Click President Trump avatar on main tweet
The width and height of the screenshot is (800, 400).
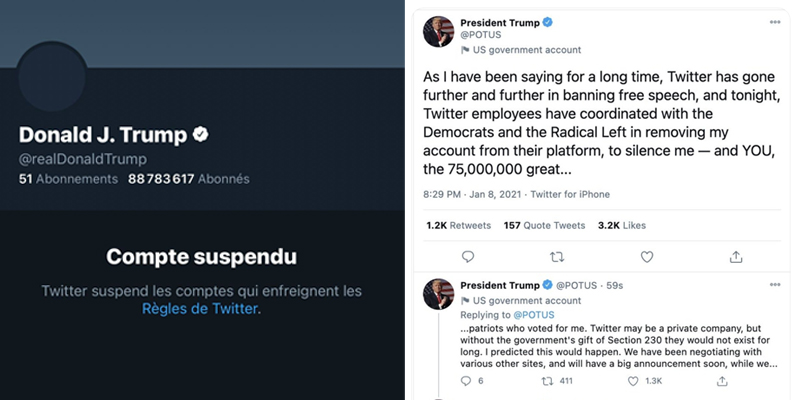coord(436,31)
